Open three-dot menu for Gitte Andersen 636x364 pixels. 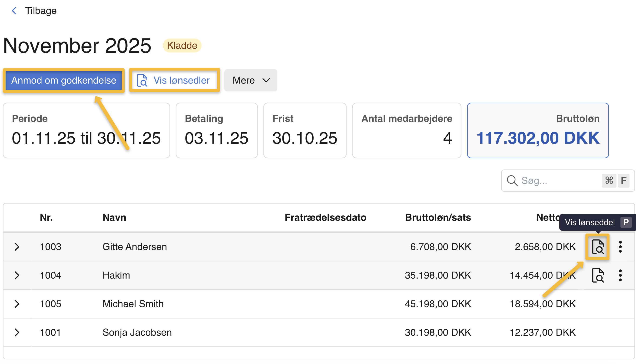(620, 247)
